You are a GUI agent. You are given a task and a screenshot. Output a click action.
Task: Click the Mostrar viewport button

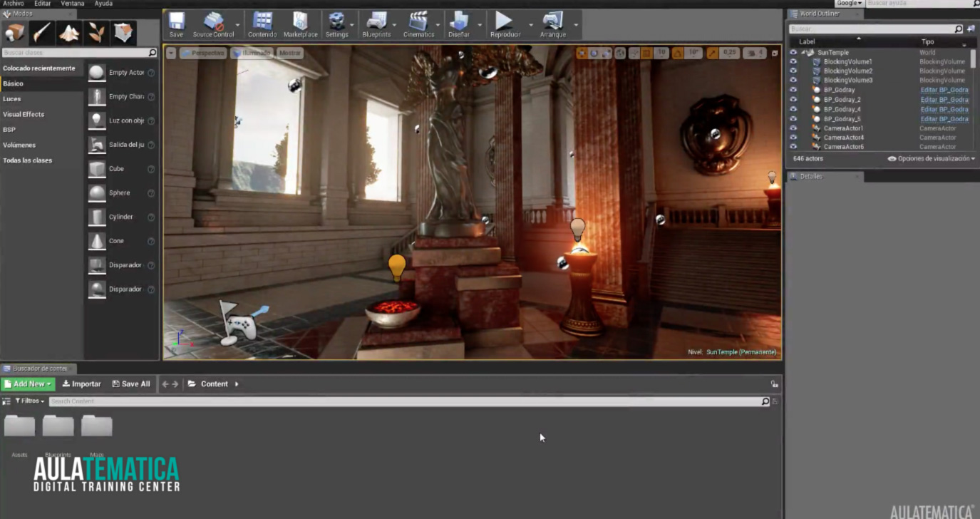(289, 53)
